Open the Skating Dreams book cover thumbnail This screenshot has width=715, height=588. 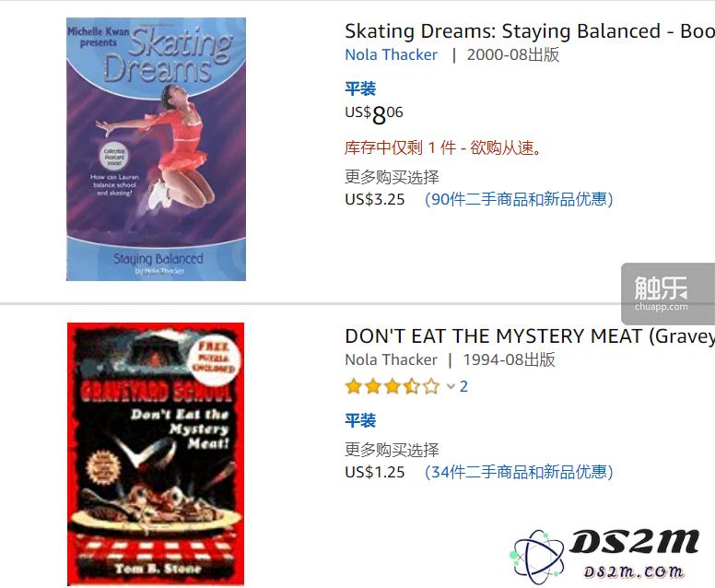tap(156, 149)
